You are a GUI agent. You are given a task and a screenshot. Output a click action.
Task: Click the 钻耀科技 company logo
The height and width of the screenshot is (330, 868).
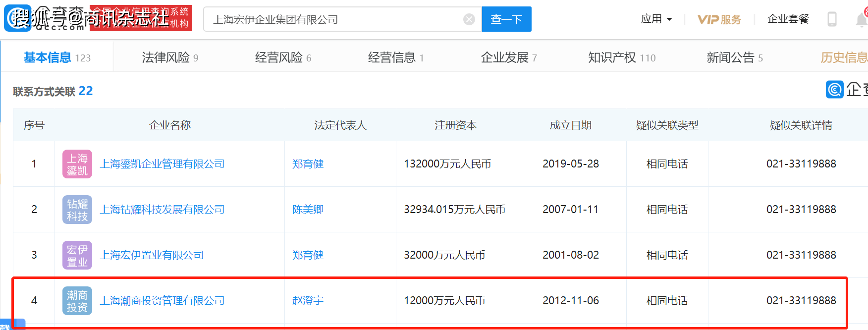point(77,210)
